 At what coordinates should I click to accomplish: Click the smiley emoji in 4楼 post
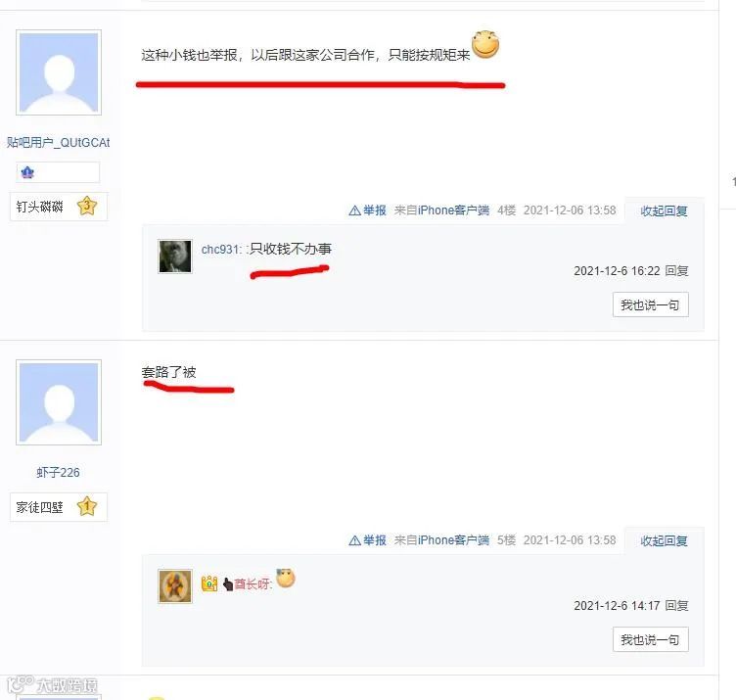(x=485, y=45)
